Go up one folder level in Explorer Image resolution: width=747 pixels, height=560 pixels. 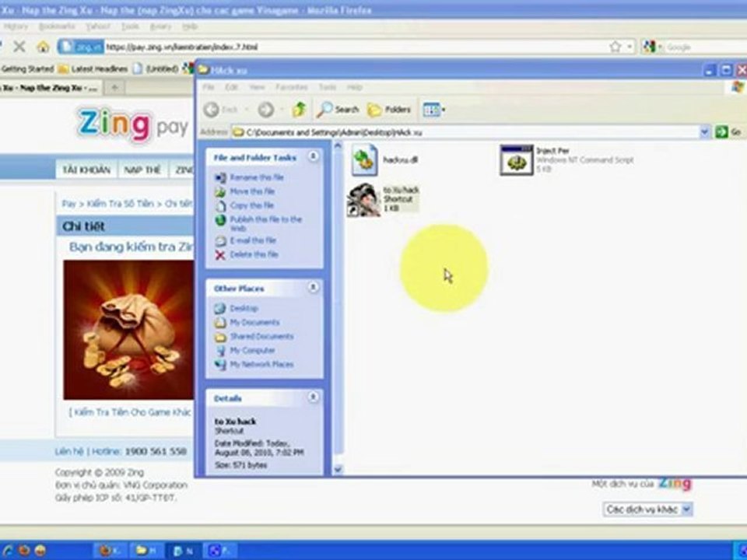pyautogui.click(x=299, y=110)
